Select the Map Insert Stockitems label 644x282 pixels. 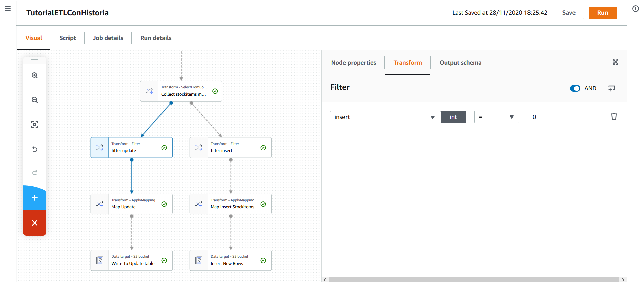(232, 207)
